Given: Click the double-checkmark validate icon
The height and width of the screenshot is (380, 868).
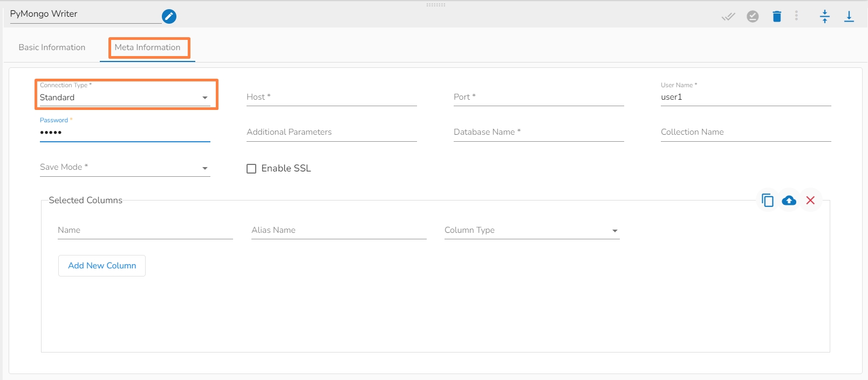Looking at the screenshot, I should [x=728, y=17].
